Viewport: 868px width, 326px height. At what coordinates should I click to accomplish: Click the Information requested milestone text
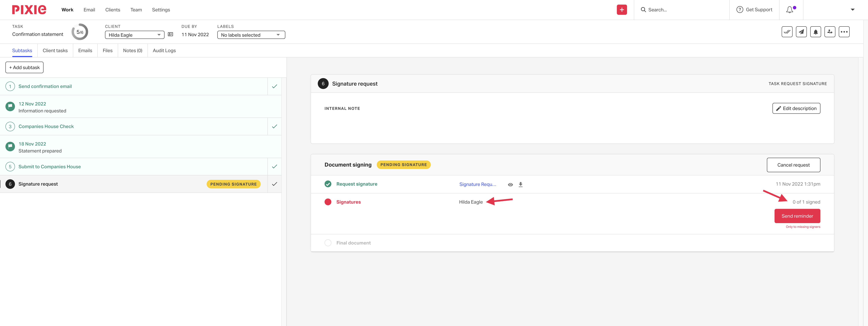pyautogui.click(x=42, y=111)
